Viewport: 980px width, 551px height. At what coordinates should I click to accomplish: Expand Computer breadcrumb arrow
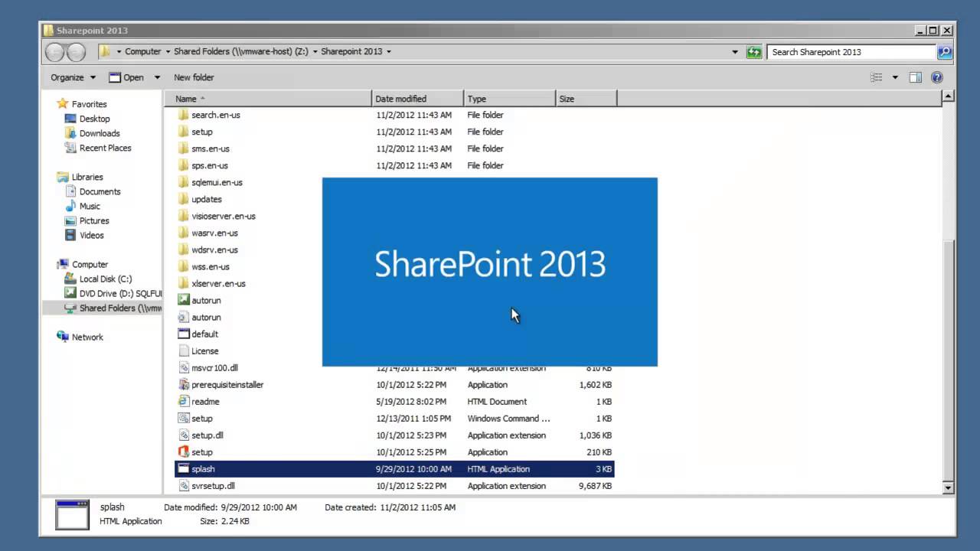(168, 52)
